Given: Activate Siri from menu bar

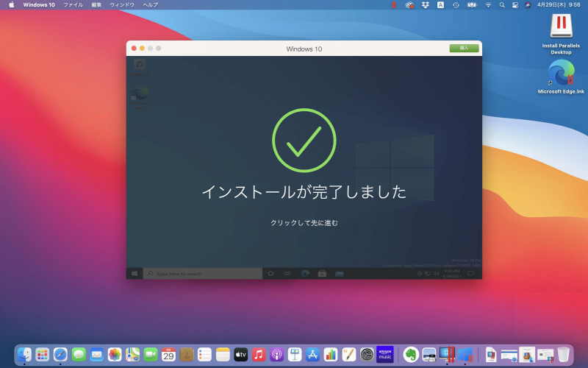Looking at the screenshot, I should coord(528,5).
